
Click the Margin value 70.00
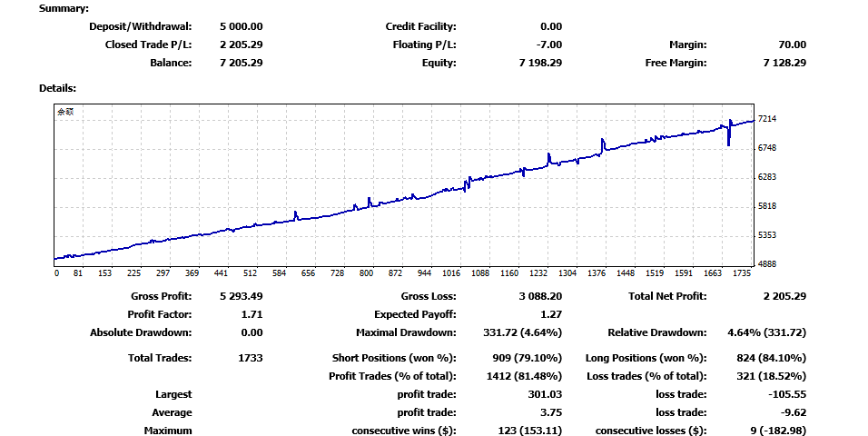click(x=792, y=45)
